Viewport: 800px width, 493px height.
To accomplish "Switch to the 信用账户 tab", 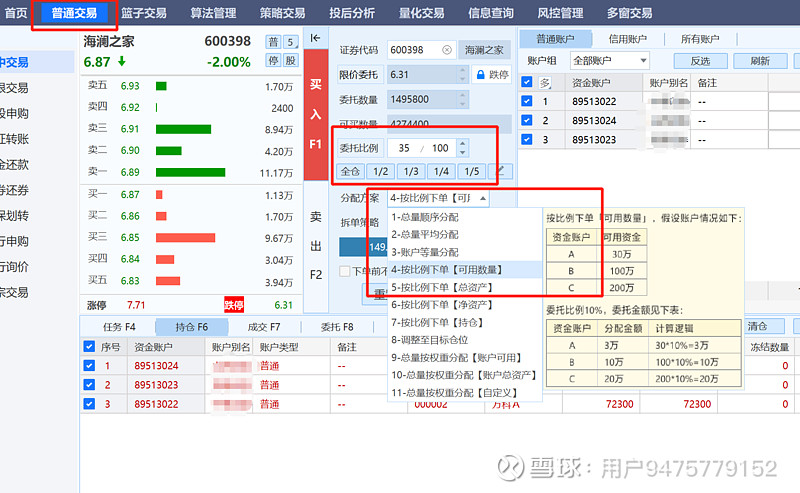I will coord(628,39).
